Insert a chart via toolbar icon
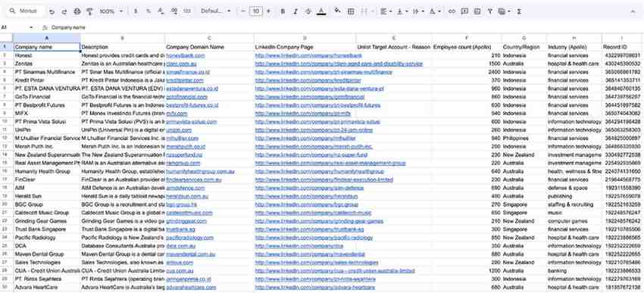 477,11
